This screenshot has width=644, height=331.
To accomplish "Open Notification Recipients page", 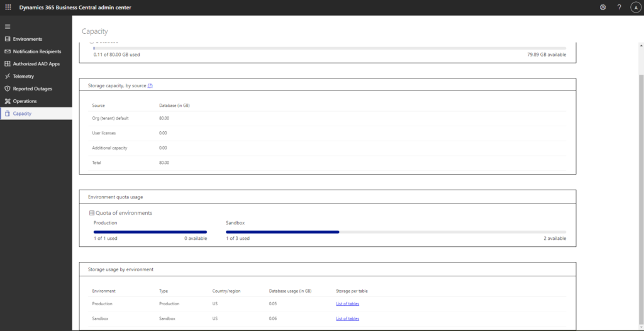I will pyautogui.click(x=37, y=52).
